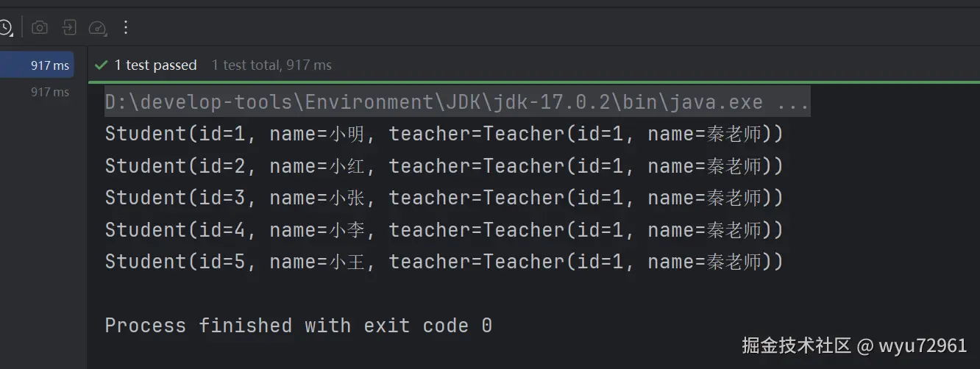This screenshot has width=980, height=369.
Task: Click the import tests arrow icon
Action: pos(68,28)
